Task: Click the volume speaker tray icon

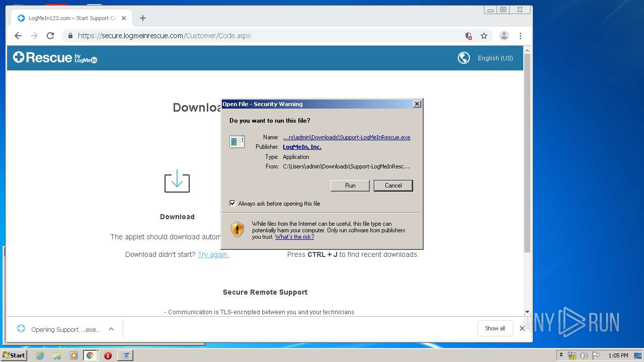Action: (x=584, y=355)
